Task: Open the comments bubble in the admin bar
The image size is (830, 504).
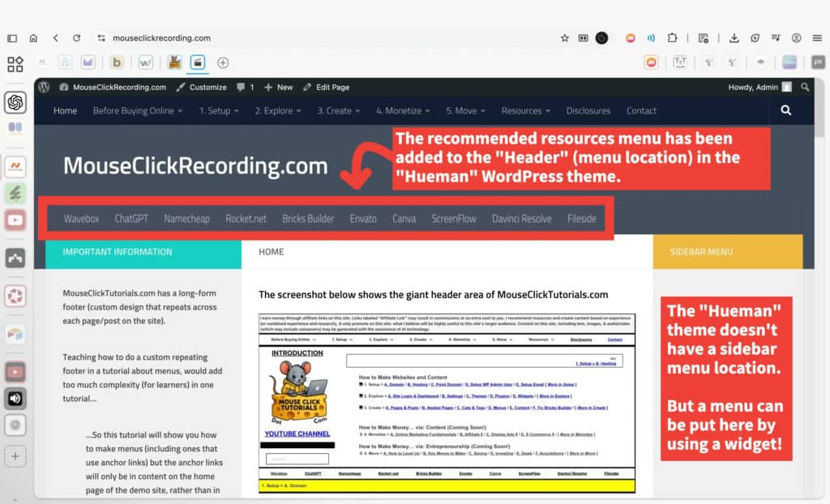Action: (245, 87)
